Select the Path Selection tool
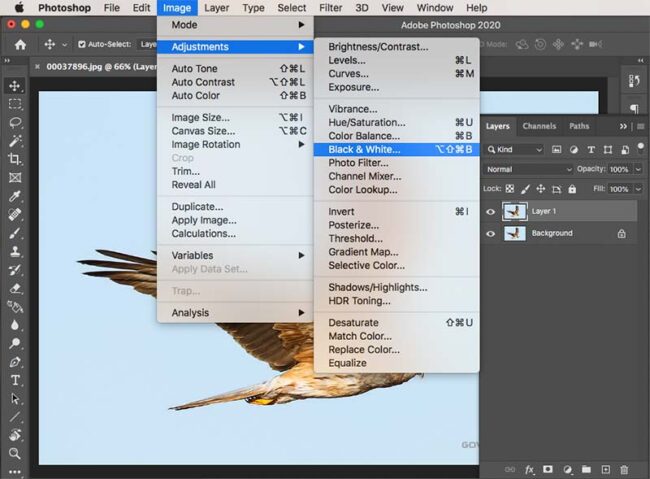Screen dimensions: 650x479 15,399
